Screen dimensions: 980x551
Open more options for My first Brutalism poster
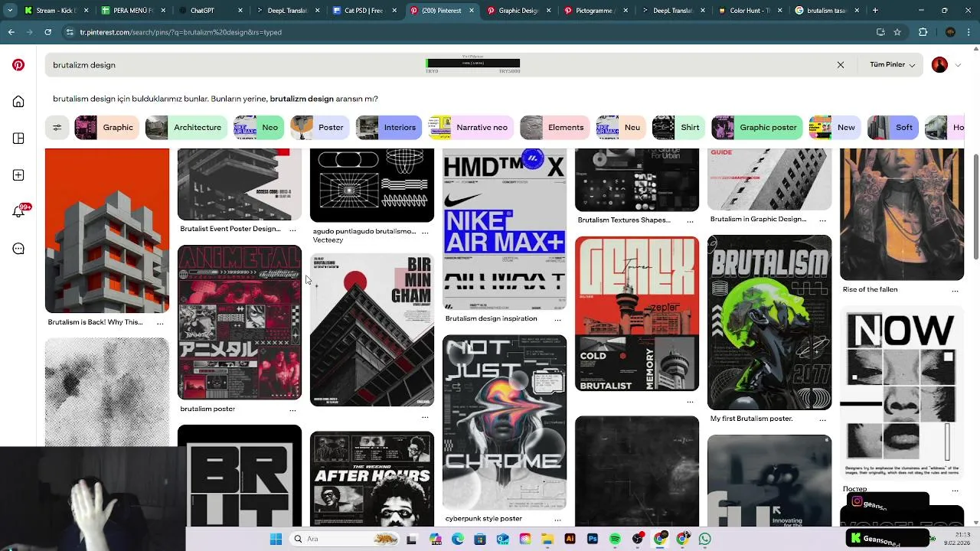tap(822, 419)
